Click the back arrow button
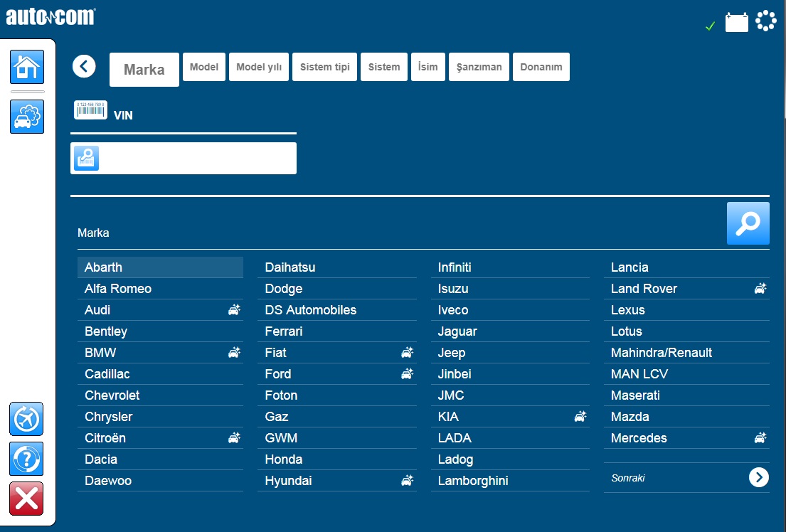786x532 pixels. coord(84,67)
